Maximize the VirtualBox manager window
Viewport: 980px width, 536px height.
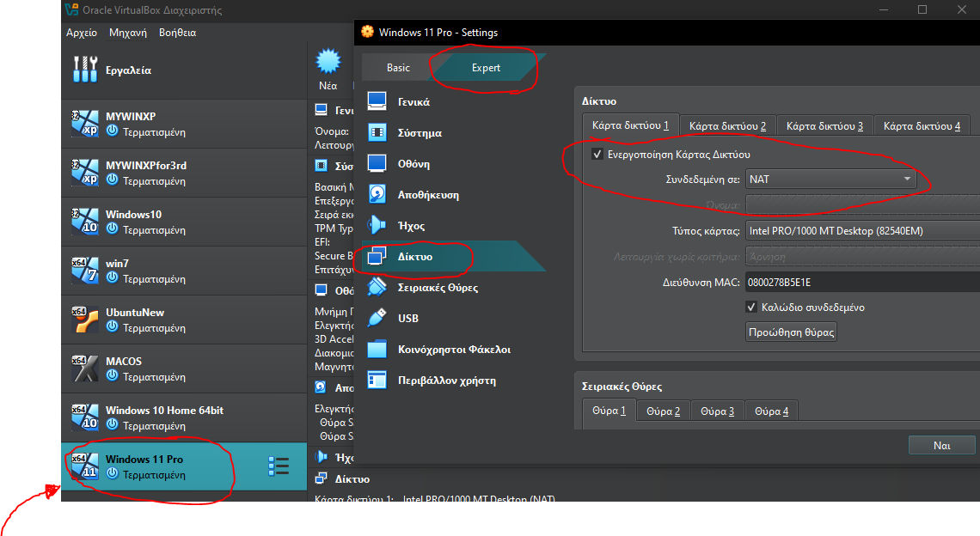(x=922, y=9)
